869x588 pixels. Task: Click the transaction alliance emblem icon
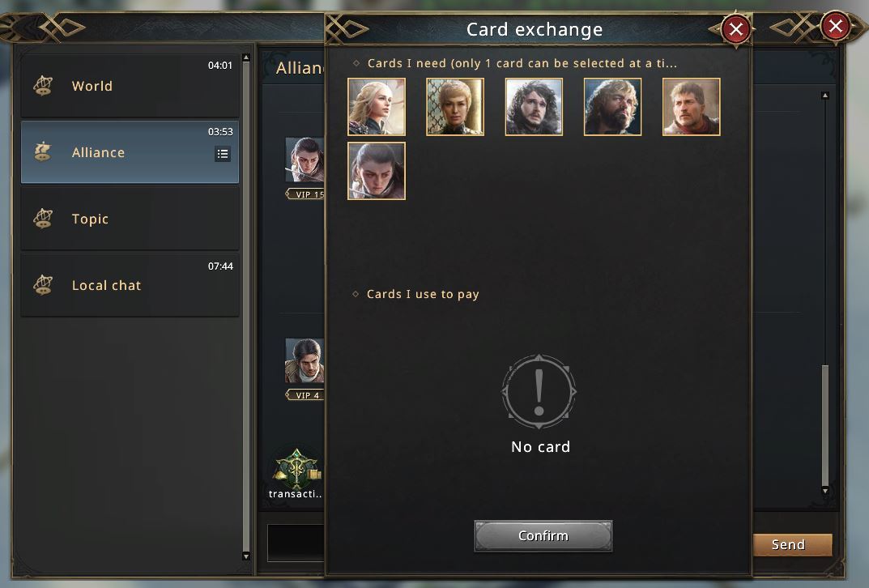click(296, 469)
